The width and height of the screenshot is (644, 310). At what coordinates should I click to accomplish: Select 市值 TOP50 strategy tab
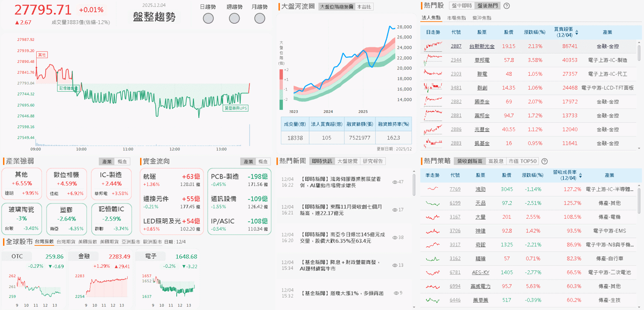522,161
